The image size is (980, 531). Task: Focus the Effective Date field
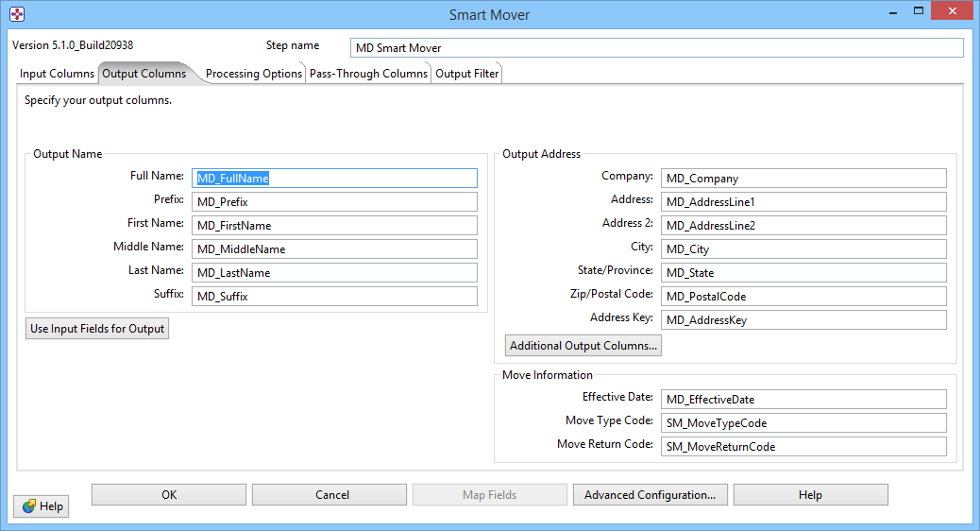(x=803, y=400)
